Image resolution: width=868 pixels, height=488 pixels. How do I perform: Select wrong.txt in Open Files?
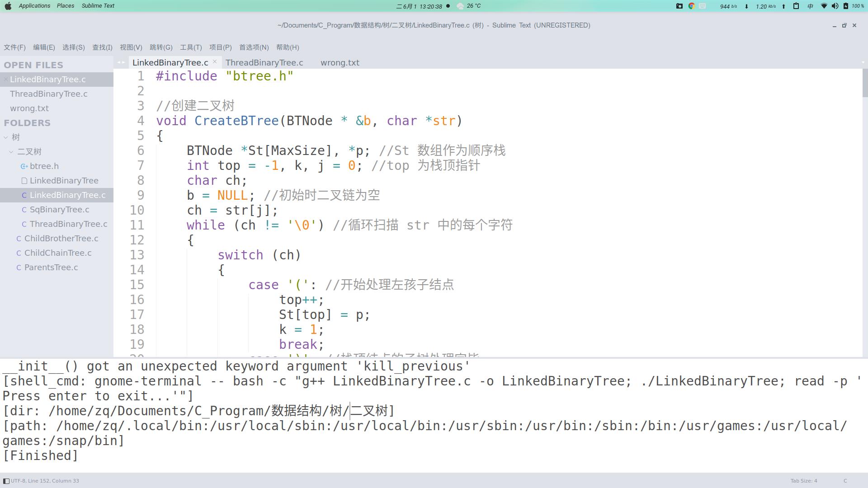(x=29, y=108)
